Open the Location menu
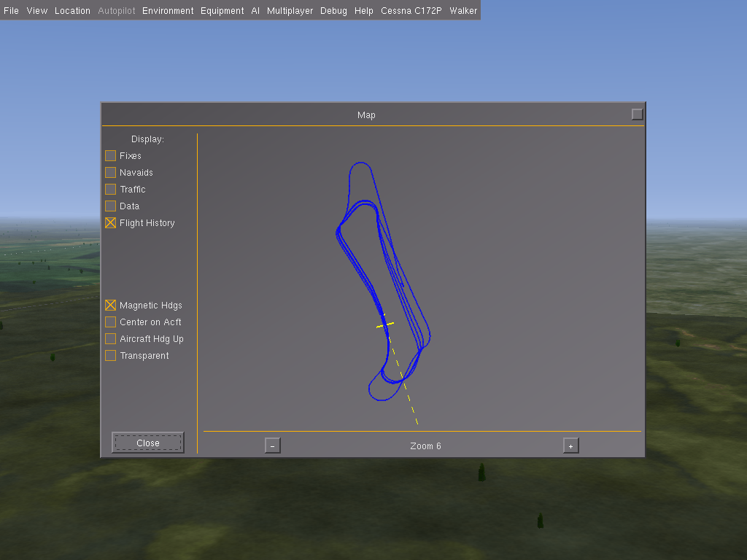 pos(72,10)
